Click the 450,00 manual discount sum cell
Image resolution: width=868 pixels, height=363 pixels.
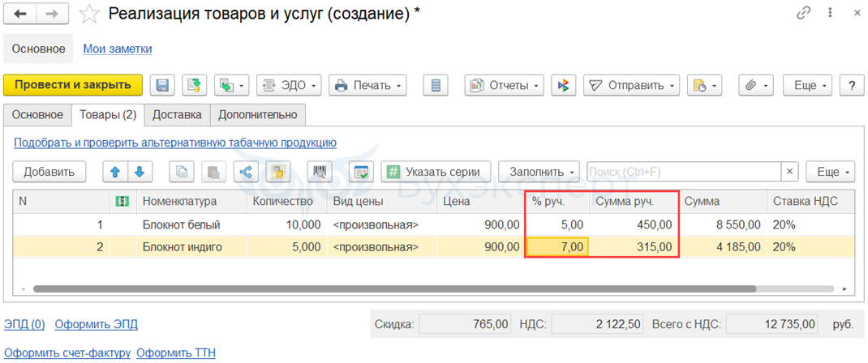(634, 225)
